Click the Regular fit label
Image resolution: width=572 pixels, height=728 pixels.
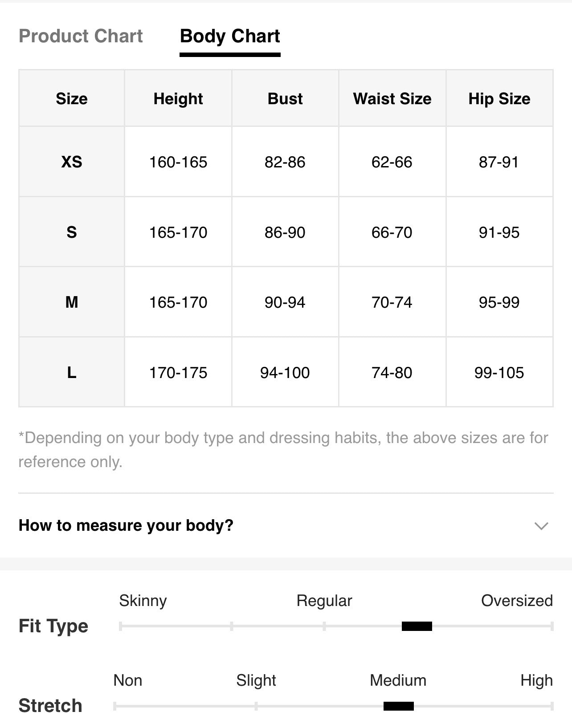coord(324,601)
